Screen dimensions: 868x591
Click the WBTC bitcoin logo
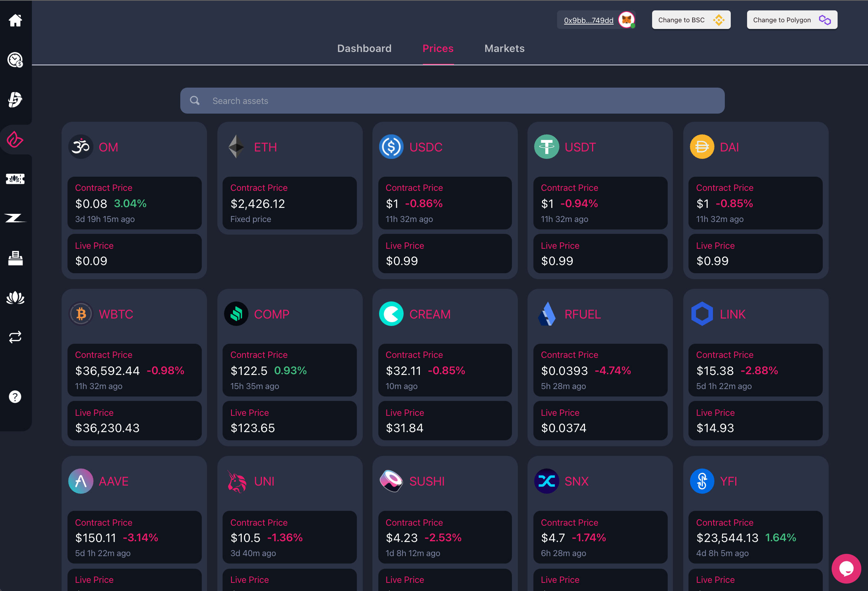tap(80, 314)
